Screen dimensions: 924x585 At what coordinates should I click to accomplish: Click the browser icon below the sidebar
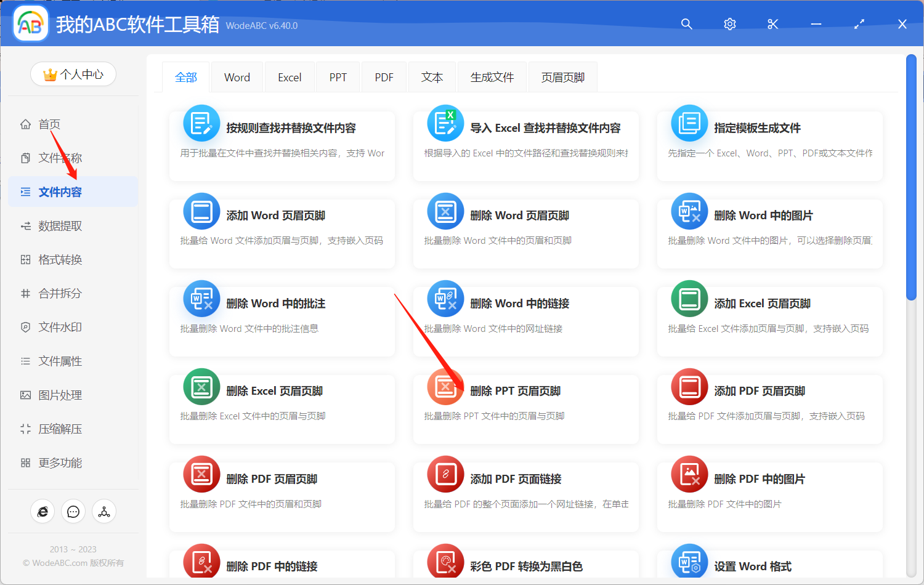point(43,511)
